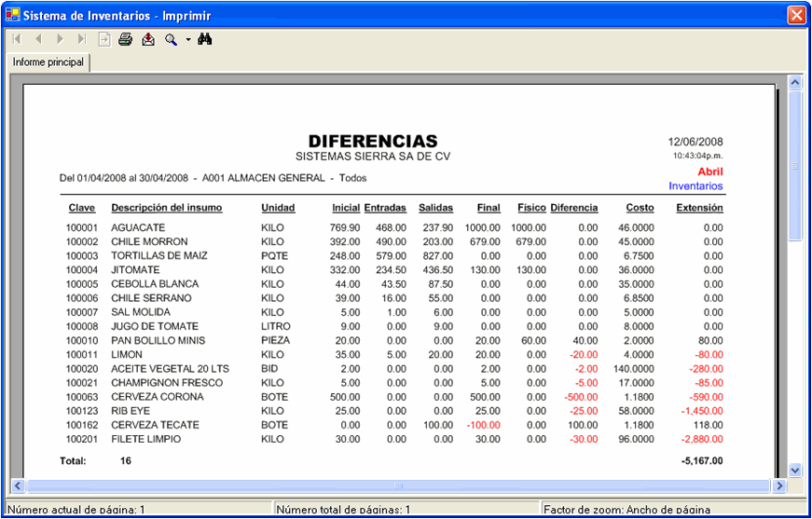Go to next page of report
The height and width of the screenshot is (519, 812).
tap(61, 39)
